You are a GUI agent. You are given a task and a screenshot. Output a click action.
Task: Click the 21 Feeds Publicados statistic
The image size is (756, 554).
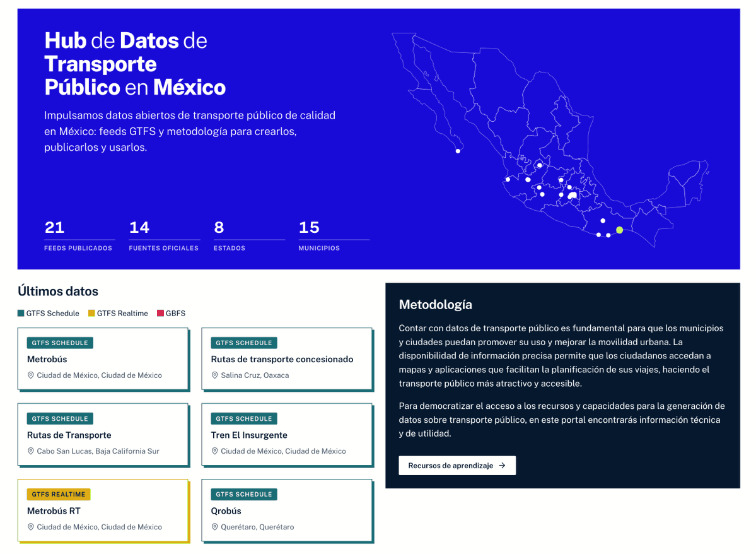tap(79, 235)
